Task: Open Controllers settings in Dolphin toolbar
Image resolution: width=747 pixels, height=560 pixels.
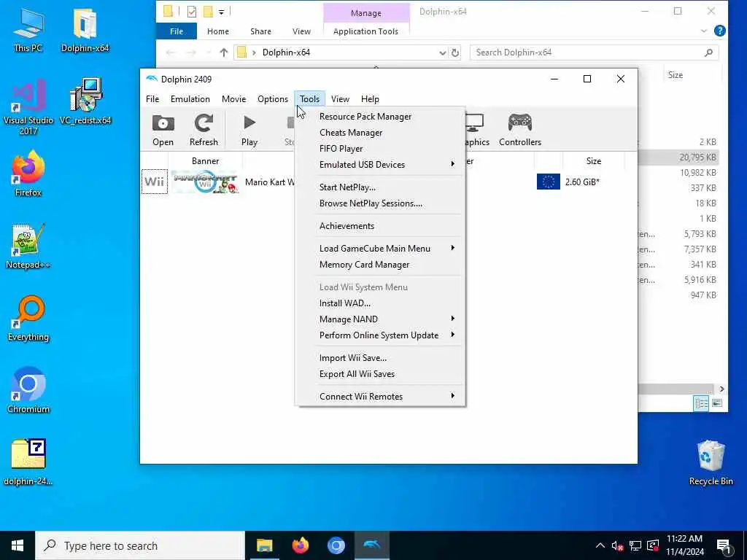Action: coord(519,130)
